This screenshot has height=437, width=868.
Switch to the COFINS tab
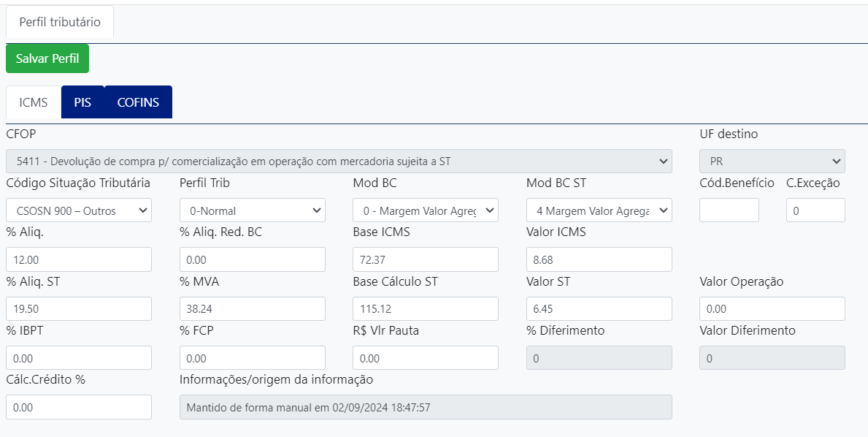click(138, 102)
